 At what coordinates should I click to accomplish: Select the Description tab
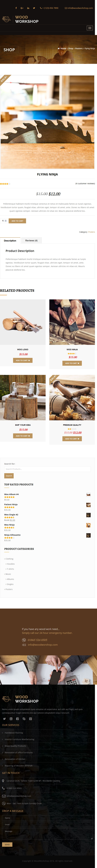point(10,241)
